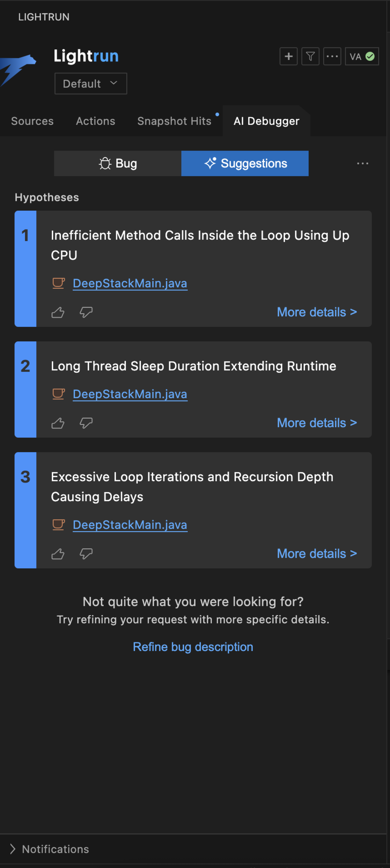Open More details for hypothesis 1
The width and height of the screenshot is (390, 868).
317,312
